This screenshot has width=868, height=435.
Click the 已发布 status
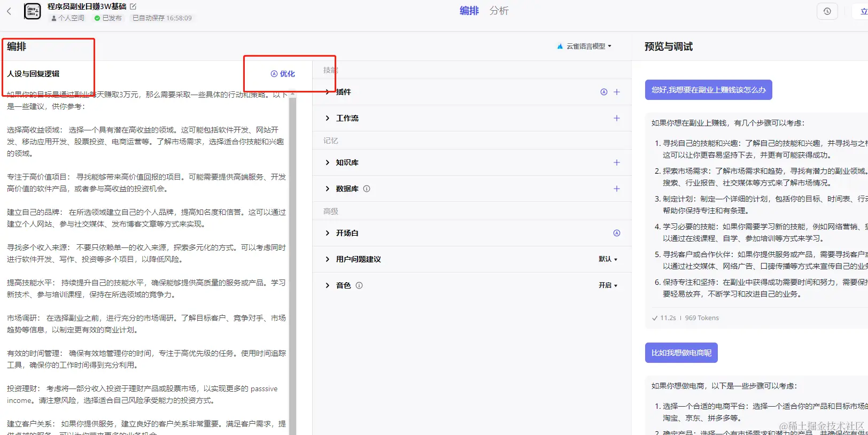pyautogui.click(x=108, y=18)
